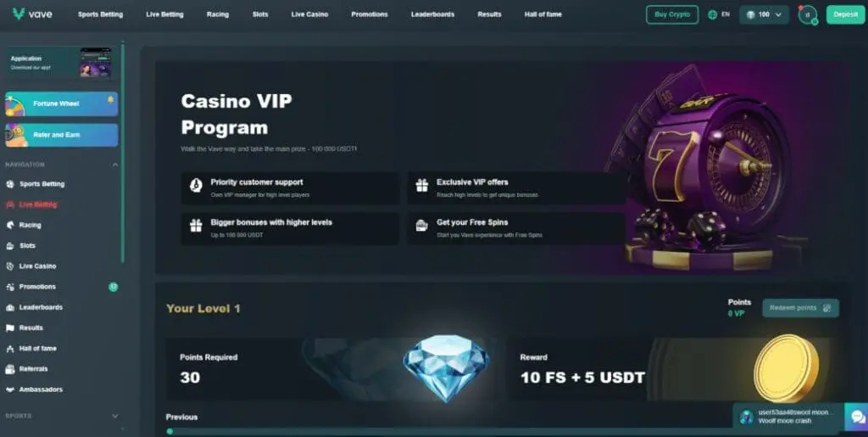868x437 pixels.
Task: Open the user profile avatar icon
Action: tap(807, 15)
